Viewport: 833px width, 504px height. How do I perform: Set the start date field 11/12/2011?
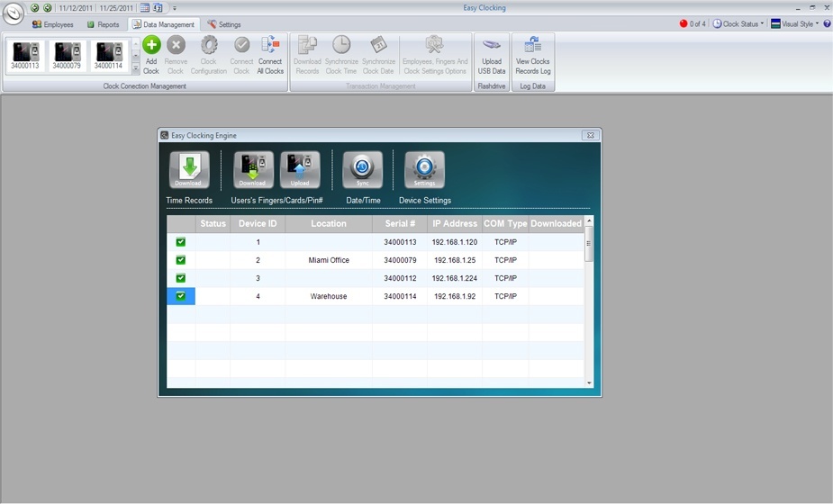76,8
